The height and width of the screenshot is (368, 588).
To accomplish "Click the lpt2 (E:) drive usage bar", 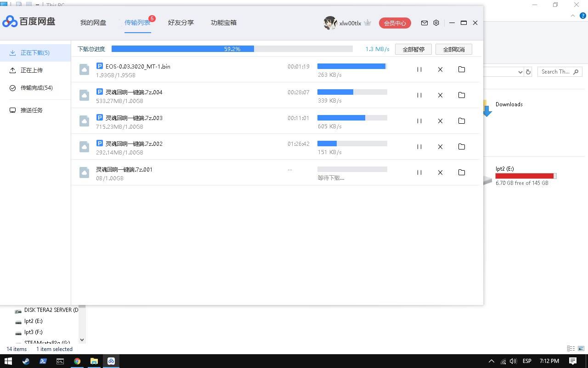I will click(526, 176).
